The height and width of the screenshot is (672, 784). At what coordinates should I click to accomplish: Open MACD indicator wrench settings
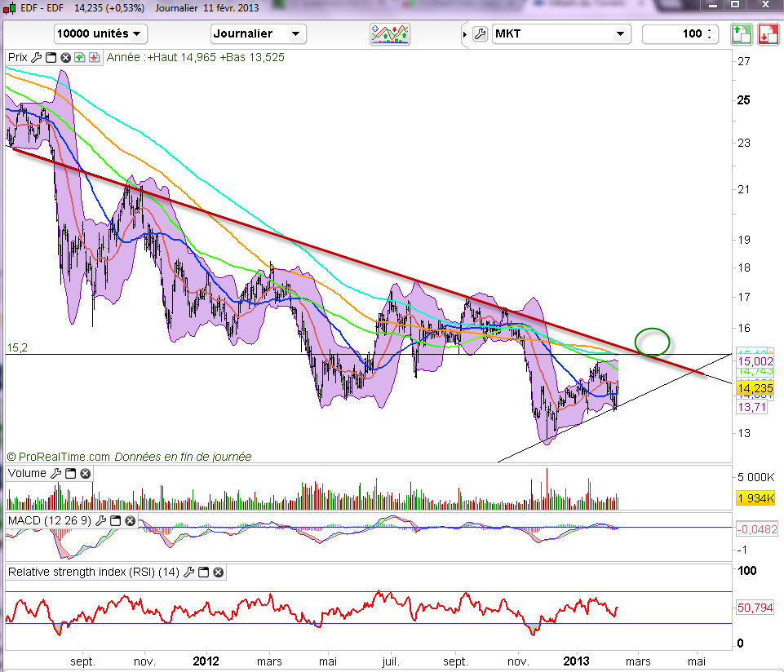(x=102, y=520)
